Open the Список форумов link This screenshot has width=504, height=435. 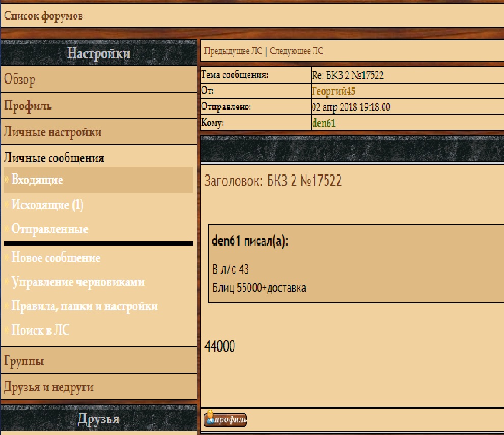point(43,16)
